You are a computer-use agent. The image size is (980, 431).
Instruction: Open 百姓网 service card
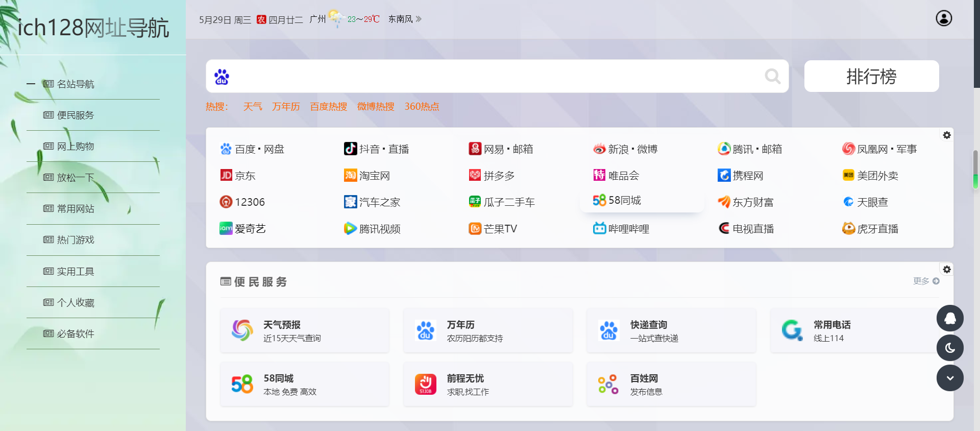pos(671,384)
